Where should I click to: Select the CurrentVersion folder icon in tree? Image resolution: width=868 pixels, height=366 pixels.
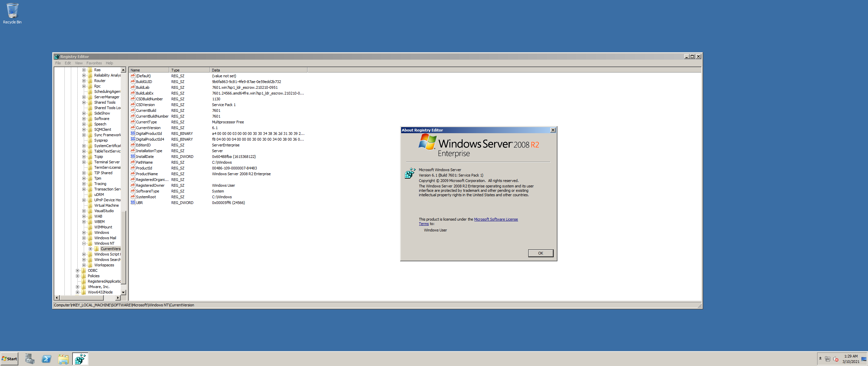click(97, 249)
